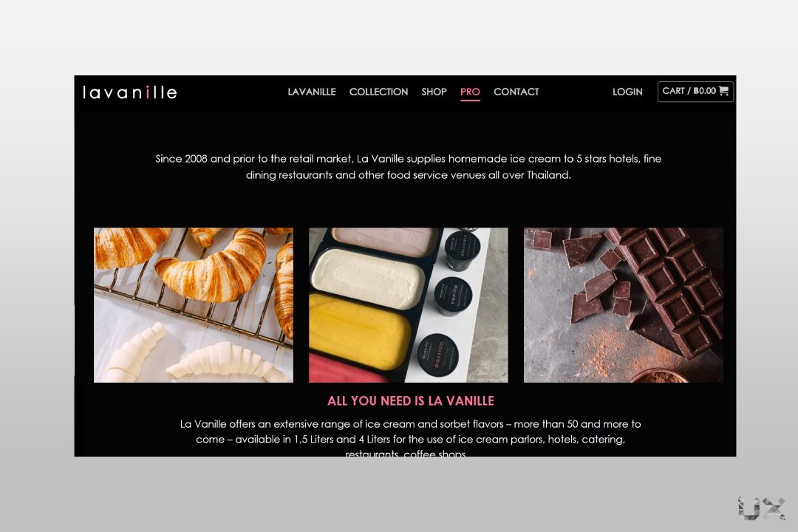798x532 pixels.
Task: Click the ice cream and sorbet flavors paragraph
Action: [x=410, y=438]
